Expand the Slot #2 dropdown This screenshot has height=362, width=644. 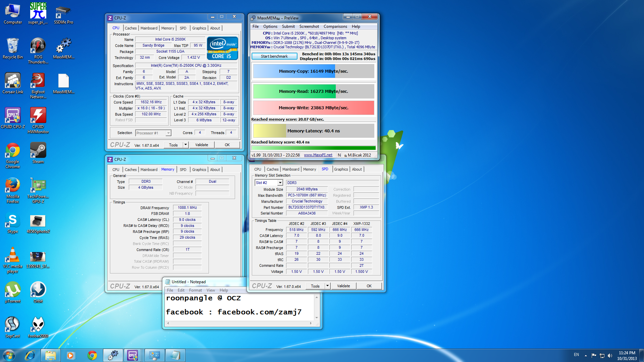coord(280,183)
